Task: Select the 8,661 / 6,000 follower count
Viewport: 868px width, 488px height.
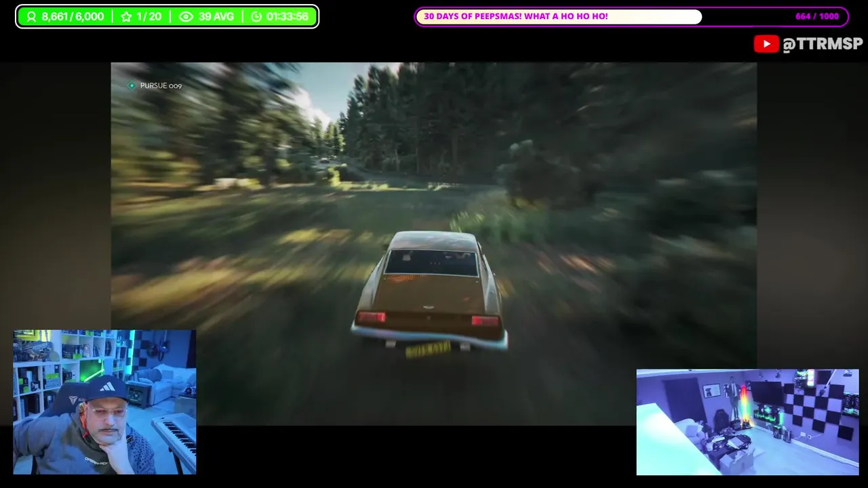Action: coord(73,17)
